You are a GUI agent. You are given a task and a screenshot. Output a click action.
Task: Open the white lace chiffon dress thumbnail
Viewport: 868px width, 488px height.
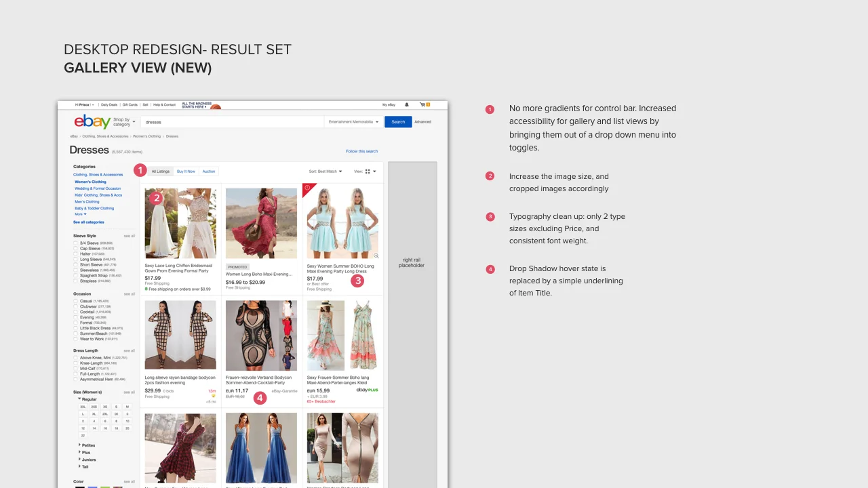pyautogui.click(x=180, y=223)
